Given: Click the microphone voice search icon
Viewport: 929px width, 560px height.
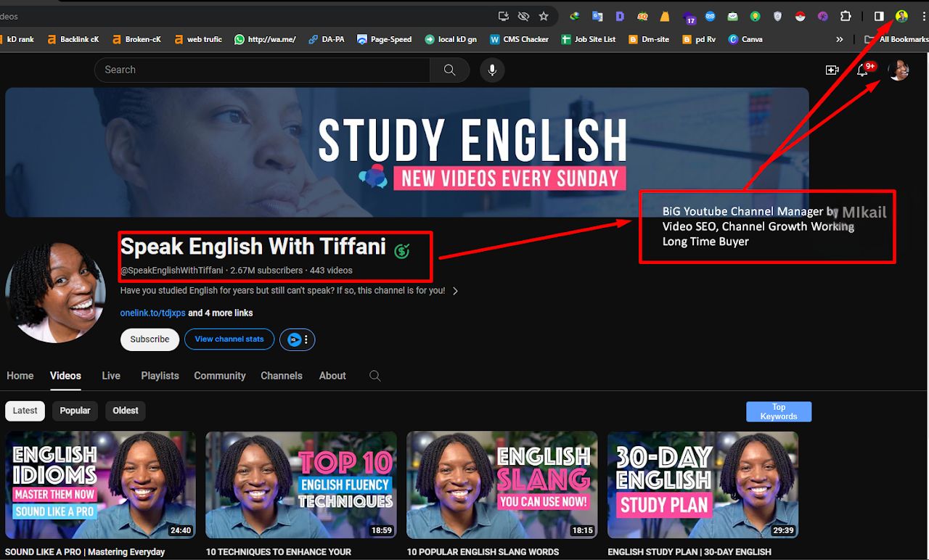Looking at the screenshot, I should (492, 70).
